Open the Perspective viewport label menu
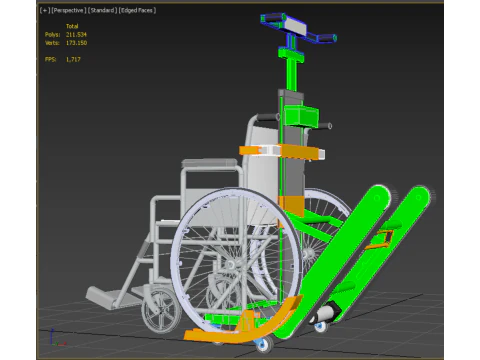The height and width of the screenshot is (360, 480). tap(69, 10)
